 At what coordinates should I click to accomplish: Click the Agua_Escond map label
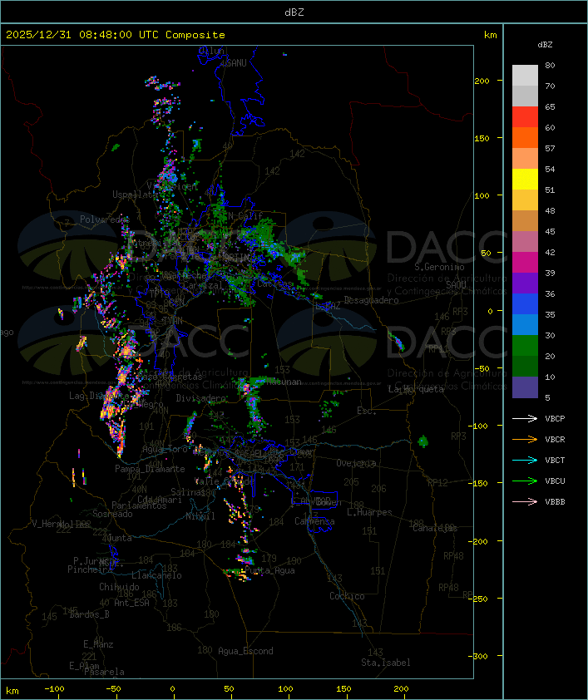coord(245,651)
